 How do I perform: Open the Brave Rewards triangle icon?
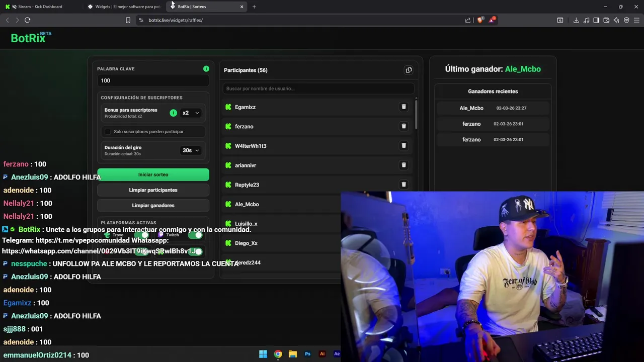pos(492,20)
